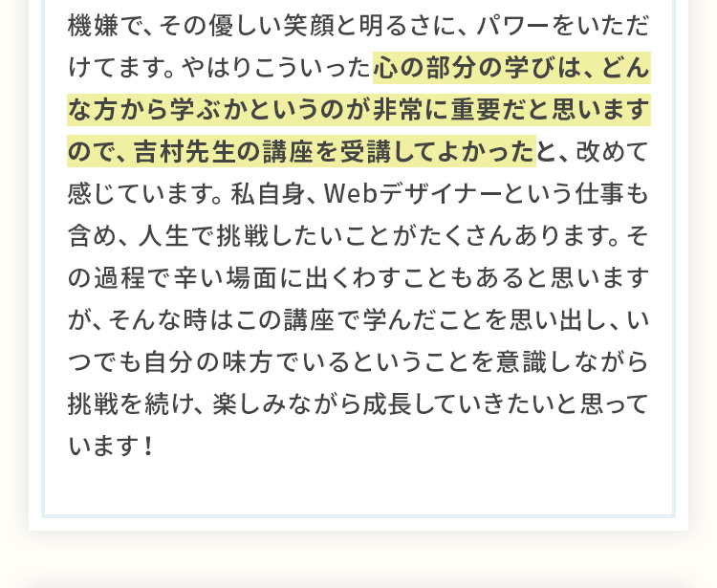Click the text 優しい笑顔 in first line

tap(272, 26)
